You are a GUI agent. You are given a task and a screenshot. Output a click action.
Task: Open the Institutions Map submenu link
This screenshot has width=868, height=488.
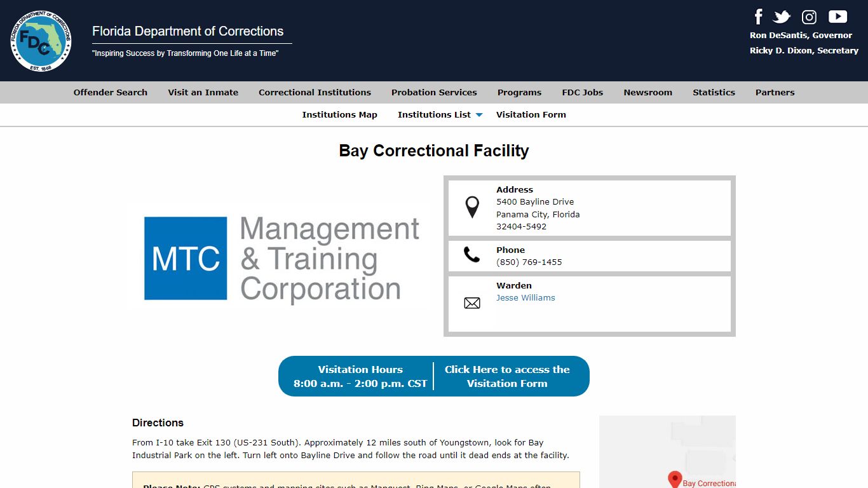(339, 114)
